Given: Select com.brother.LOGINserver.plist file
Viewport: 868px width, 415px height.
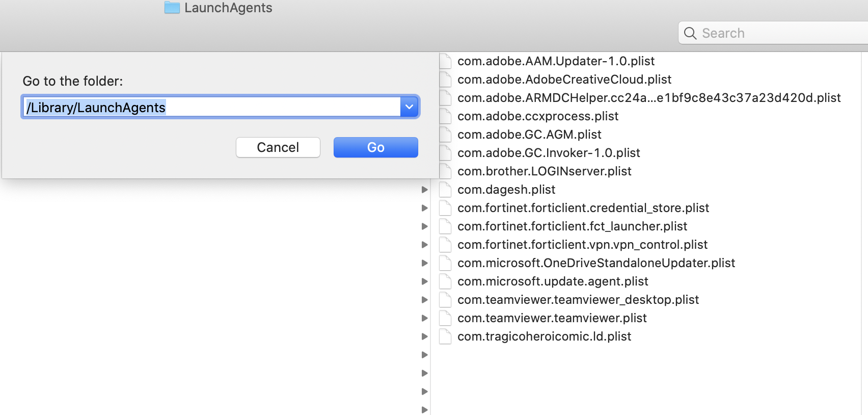Looking at the screenshot, I should 544,171.
